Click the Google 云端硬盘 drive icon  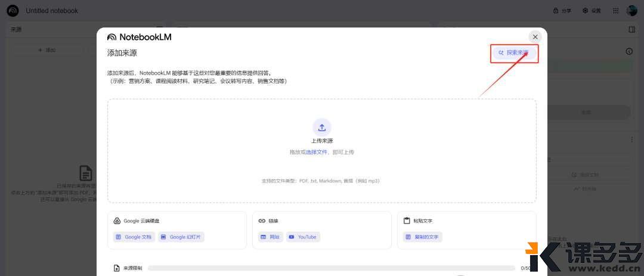coord(117,221)
